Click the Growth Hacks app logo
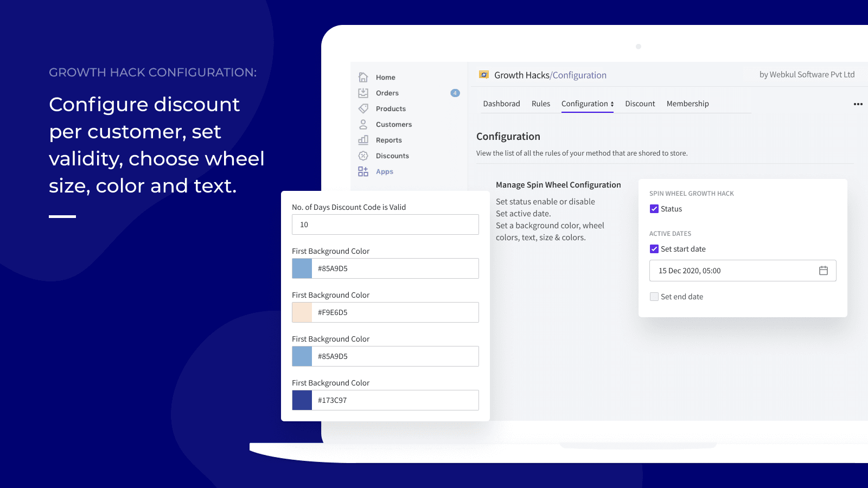 coord(484,75)
